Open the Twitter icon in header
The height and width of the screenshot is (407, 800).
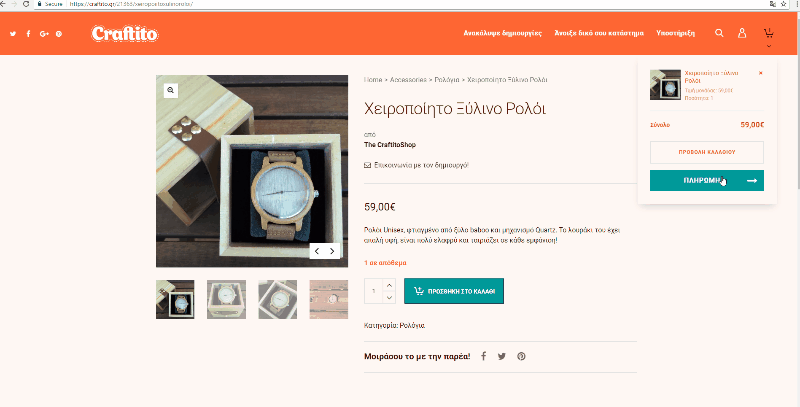click(13, 34)
